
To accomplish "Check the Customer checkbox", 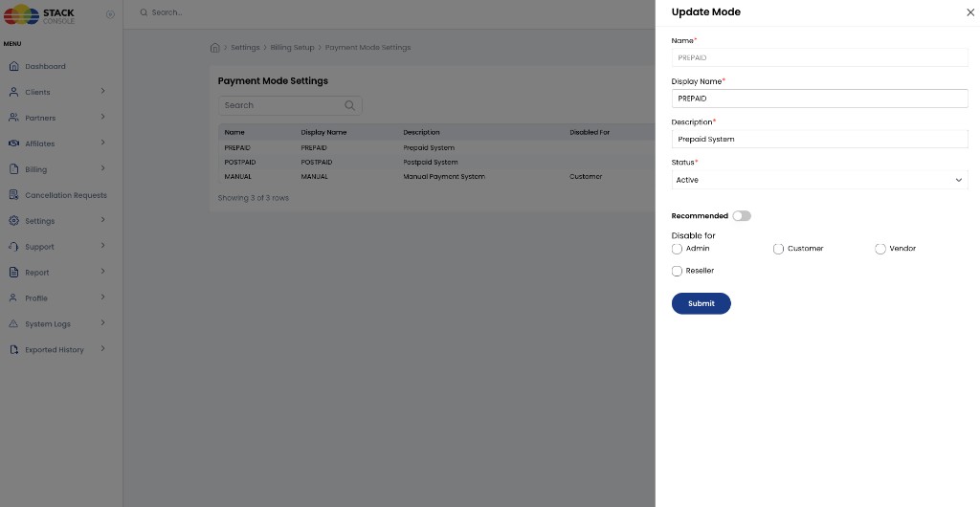I will click(778, 249).
